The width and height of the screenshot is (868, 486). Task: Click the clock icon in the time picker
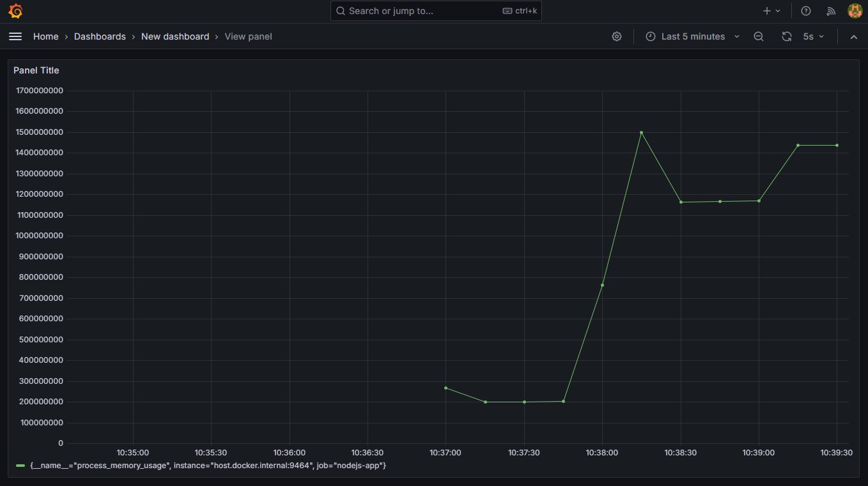click(x=650, y=36)
